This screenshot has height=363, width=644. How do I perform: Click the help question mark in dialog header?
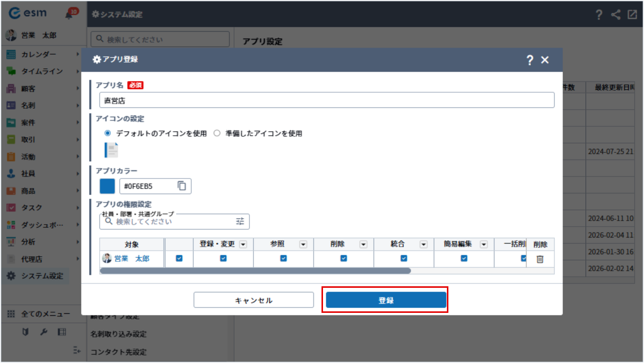529,60
